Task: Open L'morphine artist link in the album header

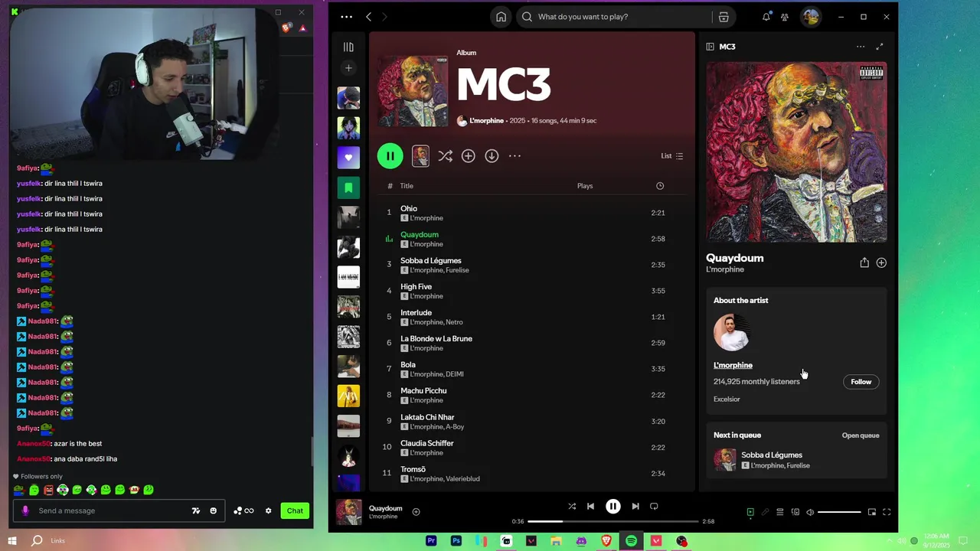Action: click(x=487, y=121)
